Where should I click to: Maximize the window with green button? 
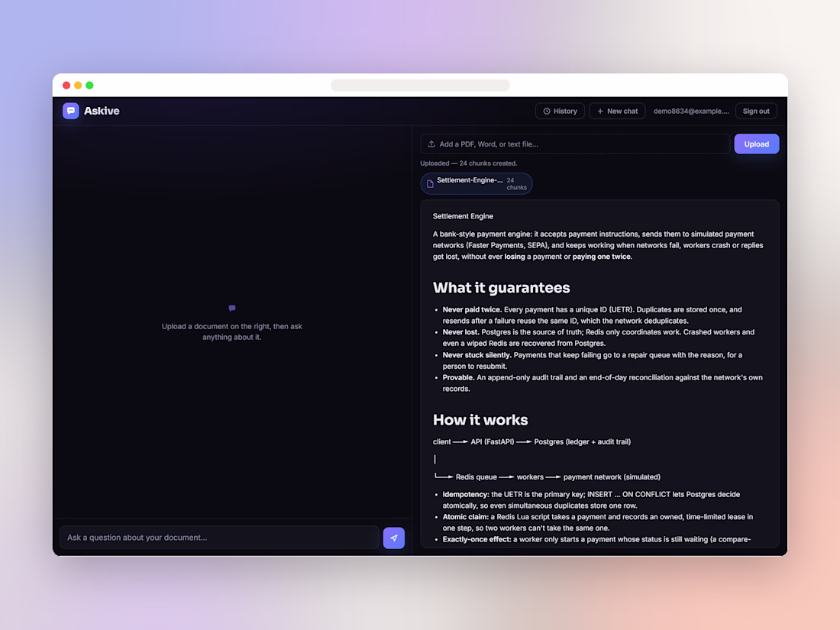90,86
